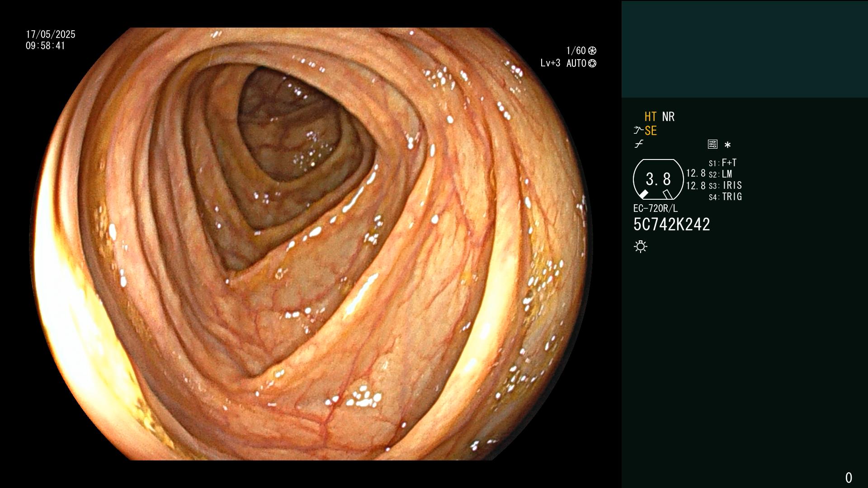The width and height of the screenshot is (868, 488).
Task: Click the live endoscope image view
Action: [x=312, y=244]
